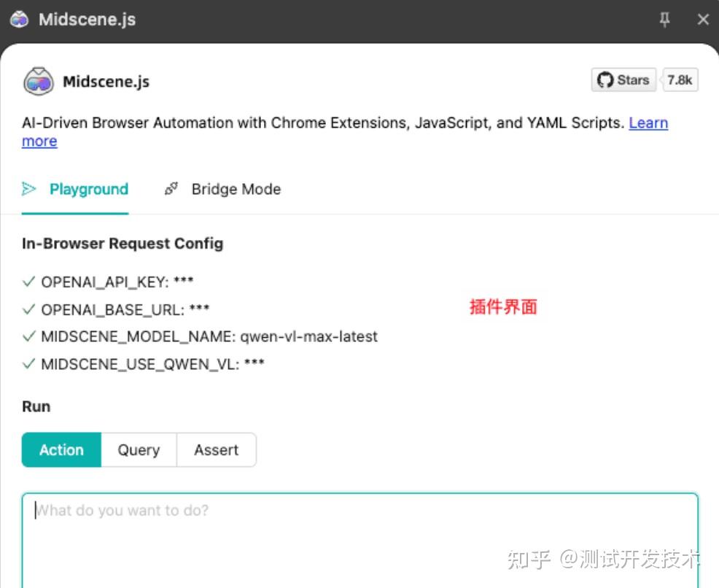Open the Run section options
Image resolution: width=719 pixels, height=588 pixels.
pyautogui.click(x=36, y=406)
